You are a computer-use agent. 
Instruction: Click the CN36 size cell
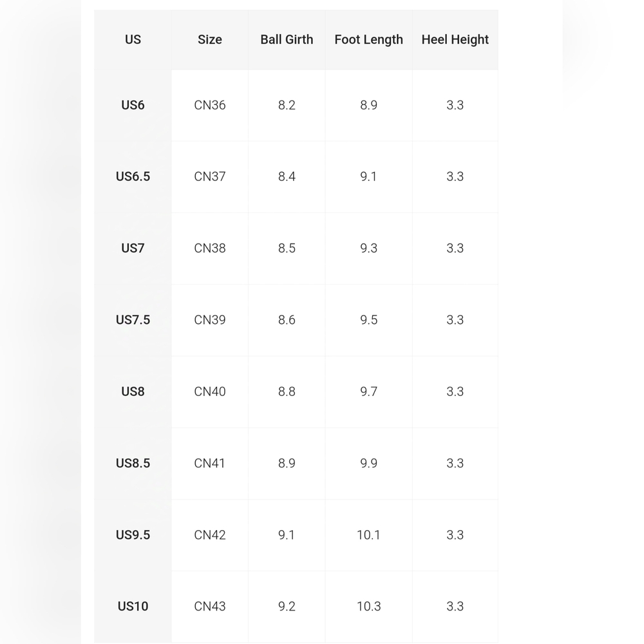[x=209, y=105]
